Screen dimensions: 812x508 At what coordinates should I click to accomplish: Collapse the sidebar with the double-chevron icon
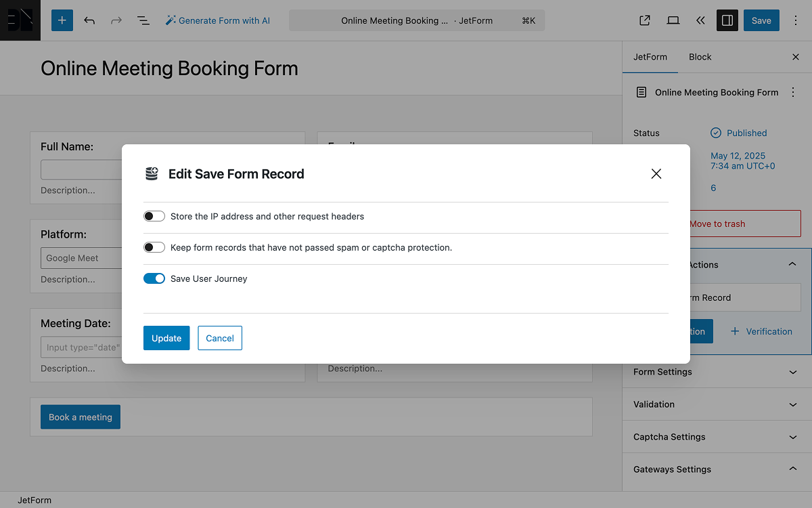tap(700, 20)
